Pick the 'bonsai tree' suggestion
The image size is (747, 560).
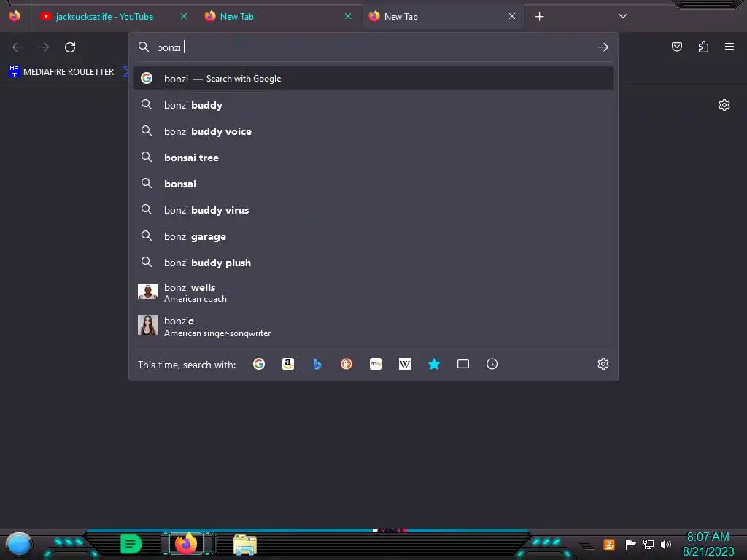(373, 157)
